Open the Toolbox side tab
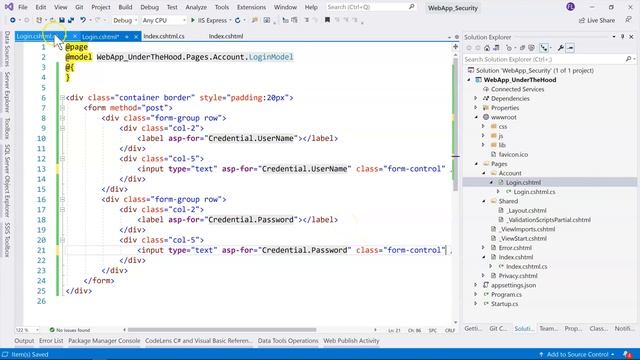This screenshot has width=640, height=360. tap(7, 128)
